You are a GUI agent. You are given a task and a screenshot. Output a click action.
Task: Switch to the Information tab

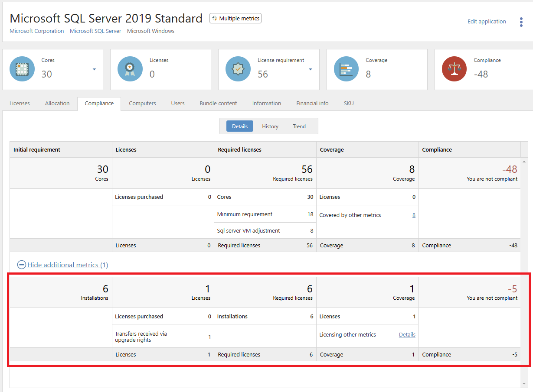tap(267, 104)
